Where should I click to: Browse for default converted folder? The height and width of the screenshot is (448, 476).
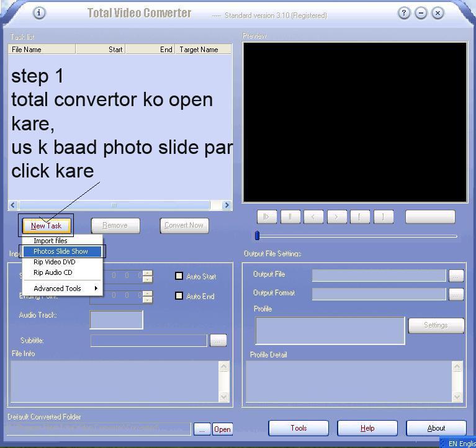tap(202, 429)
